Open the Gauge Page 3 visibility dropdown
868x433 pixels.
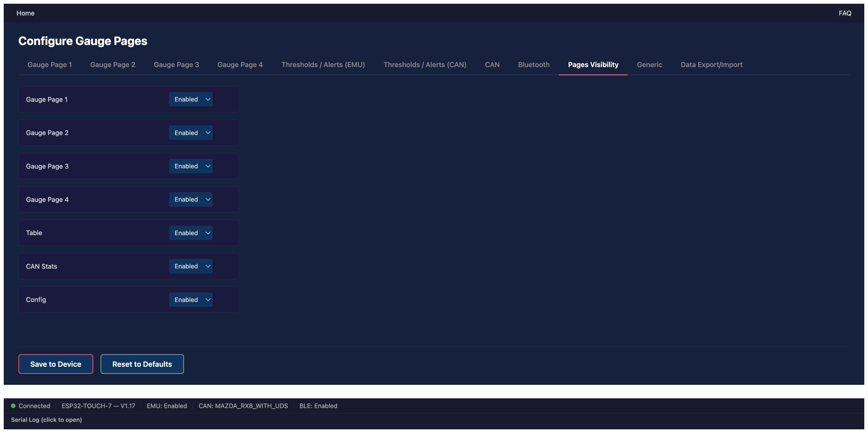pos(191,166)
